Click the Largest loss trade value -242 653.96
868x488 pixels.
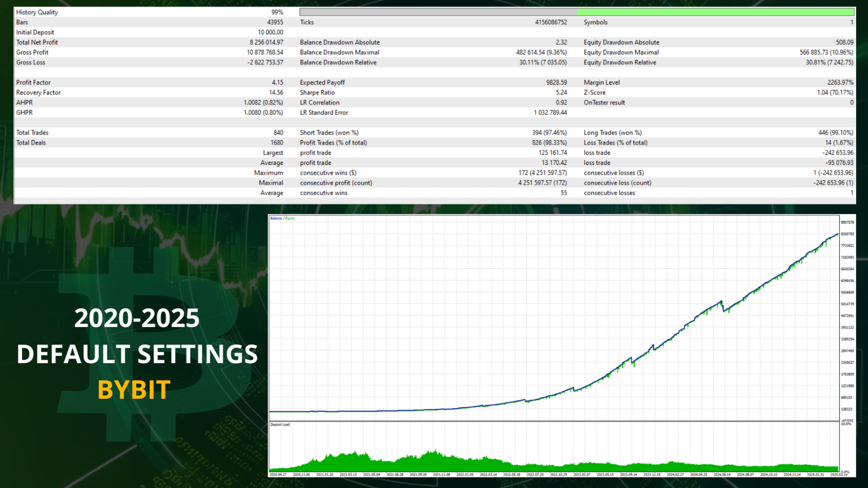(837, 153)
